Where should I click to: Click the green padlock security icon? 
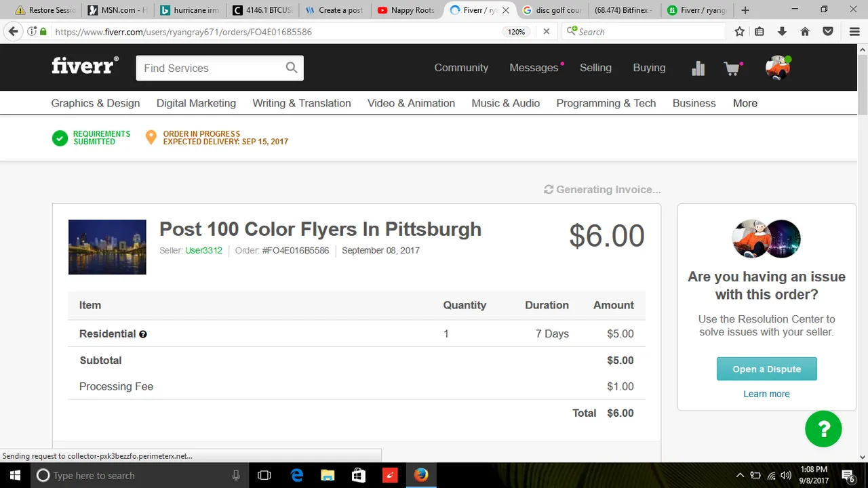[43, 31]
